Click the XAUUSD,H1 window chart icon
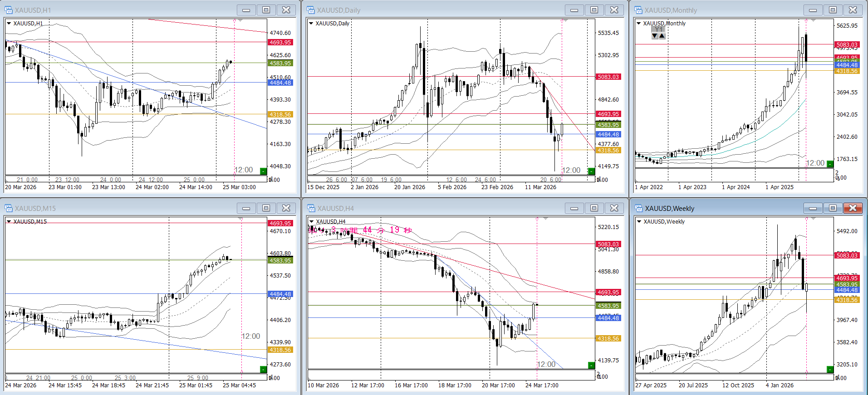Screen dimensions: 868x395 click(x=9, y=10)
